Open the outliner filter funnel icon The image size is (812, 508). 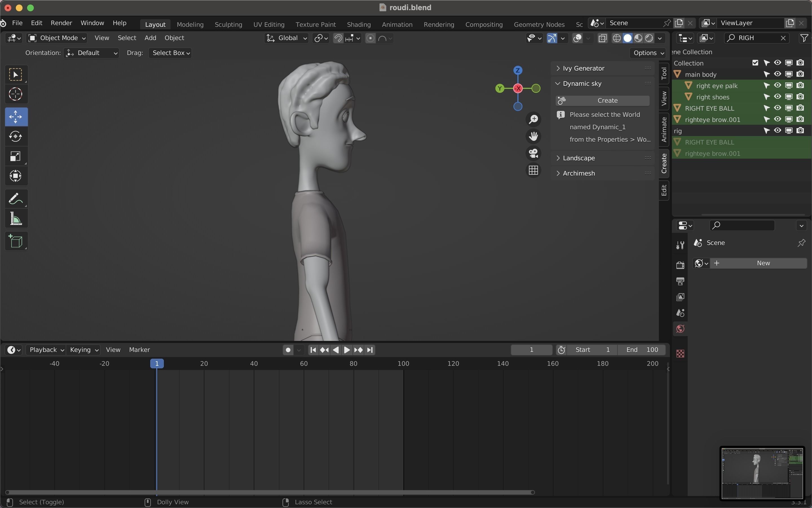click(804, 38)
